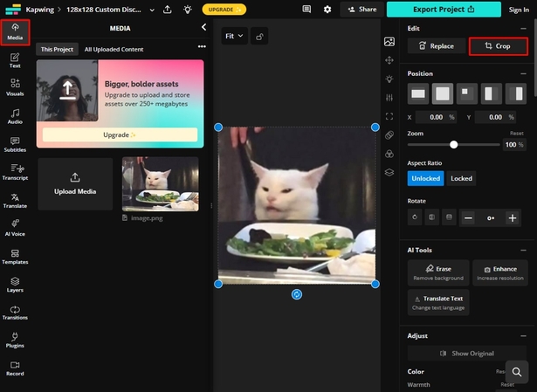Click the Export Project button
The image size is (537, 392).
coord(444,10)
